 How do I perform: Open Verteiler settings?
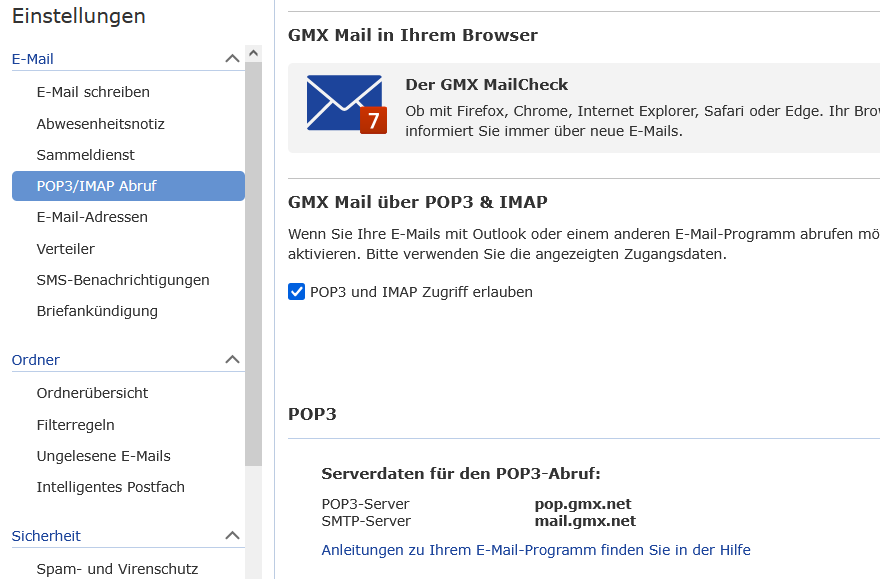point(66,249)
